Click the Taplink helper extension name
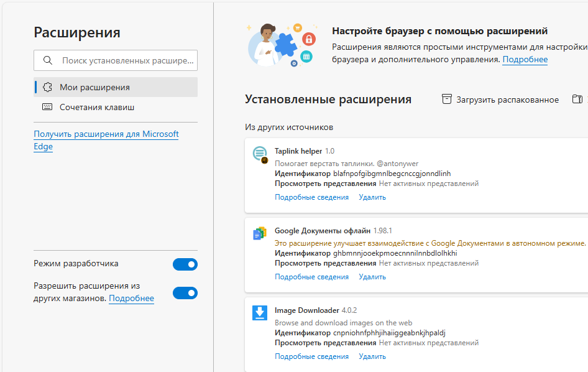The image size is (588, 372). (x=298, y=151)
